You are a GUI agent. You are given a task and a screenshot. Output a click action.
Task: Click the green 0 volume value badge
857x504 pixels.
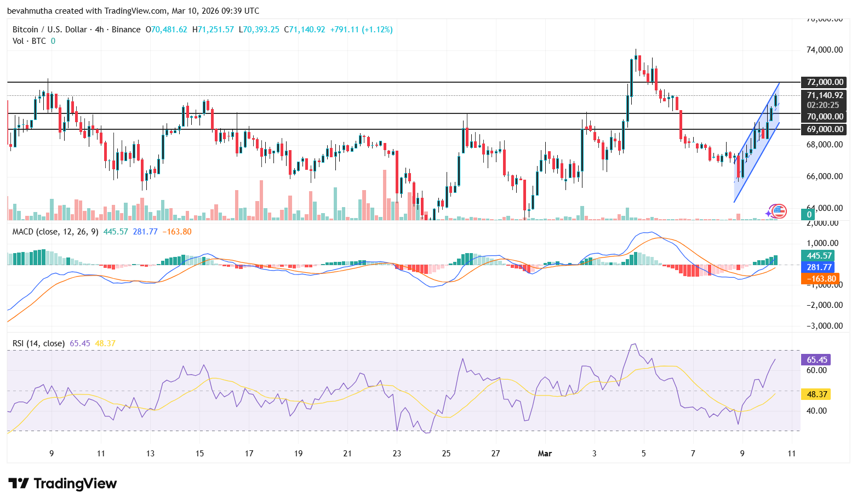pyautogui.click(x=809, y=215)
